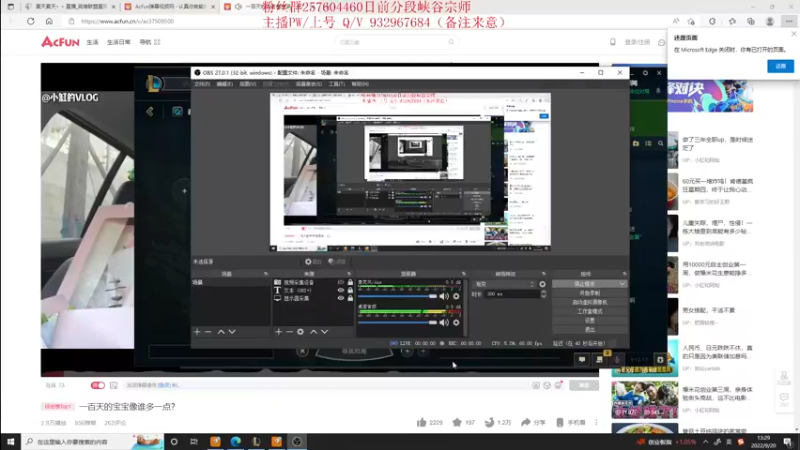Click the back arrow in the League client
The image size is (800, 450).
coord(150,111)
